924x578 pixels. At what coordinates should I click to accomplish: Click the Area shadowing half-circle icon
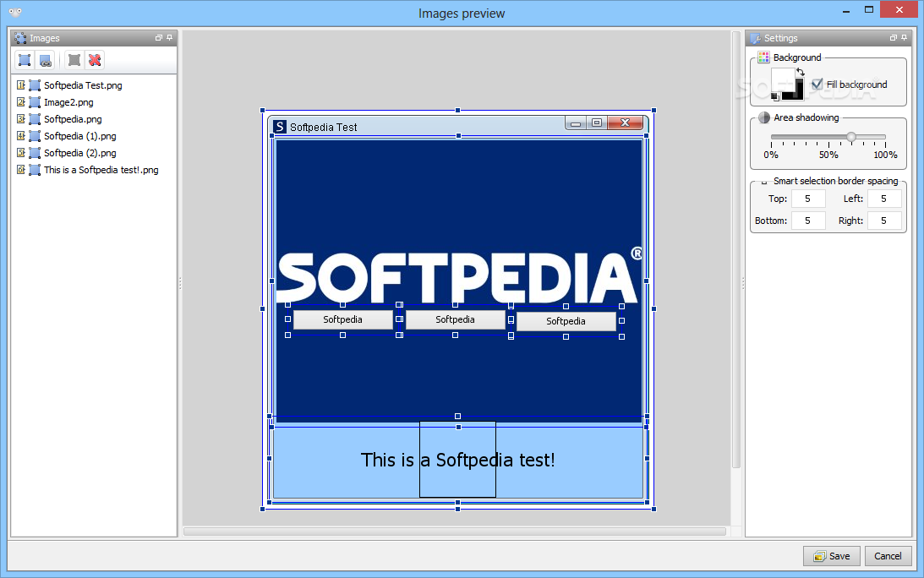[764, 117]
